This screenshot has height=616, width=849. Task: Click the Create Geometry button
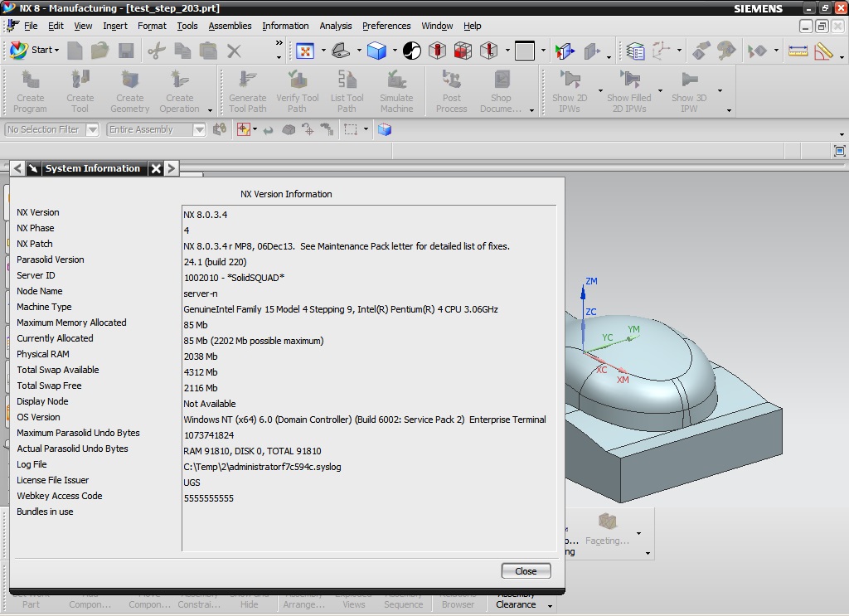(x=130, y=91)
